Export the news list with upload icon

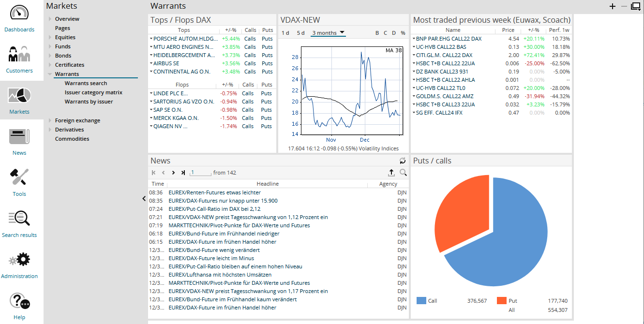click(x=391, y=173)
